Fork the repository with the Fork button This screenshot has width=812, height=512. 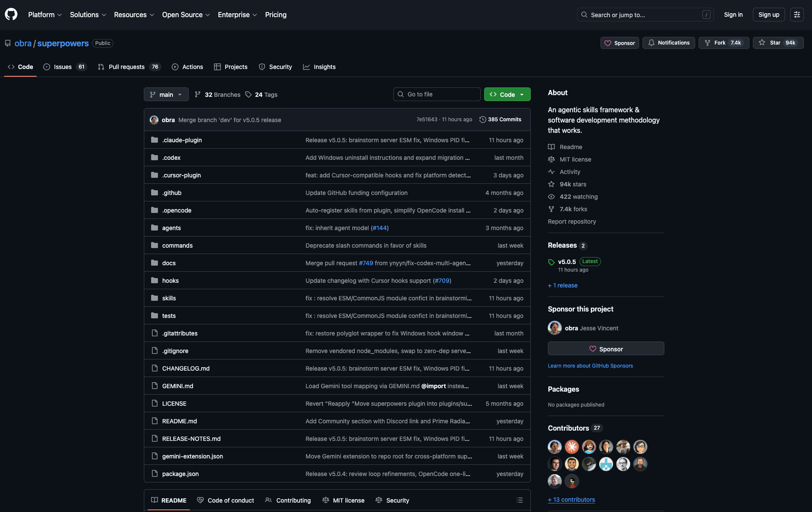point(724,43)
